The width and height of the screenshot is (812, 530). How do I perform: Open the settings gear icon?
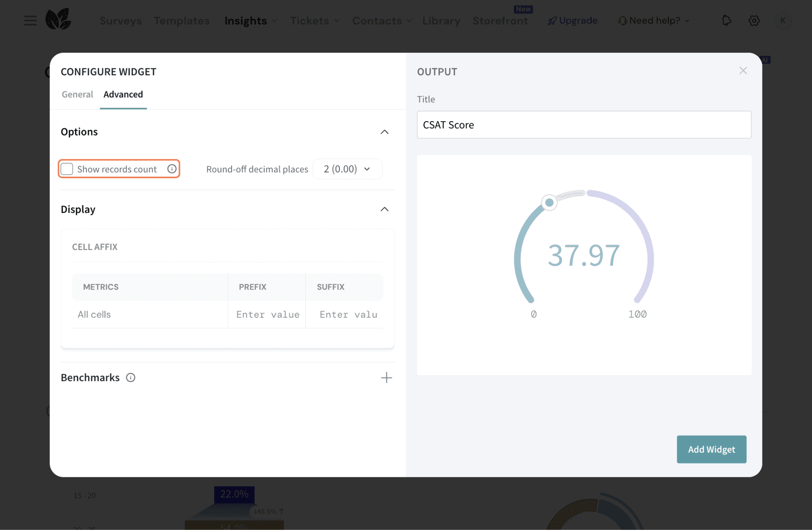754,21
